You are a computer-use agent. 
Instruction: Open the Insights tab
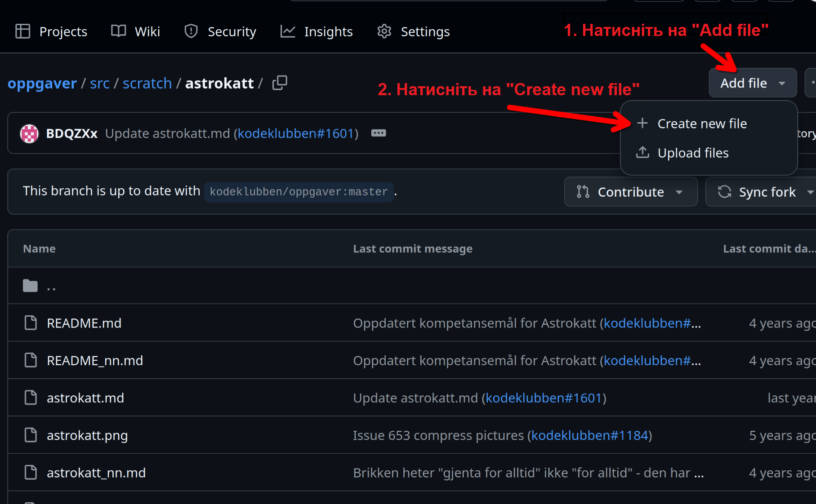[x=317, y=31]
